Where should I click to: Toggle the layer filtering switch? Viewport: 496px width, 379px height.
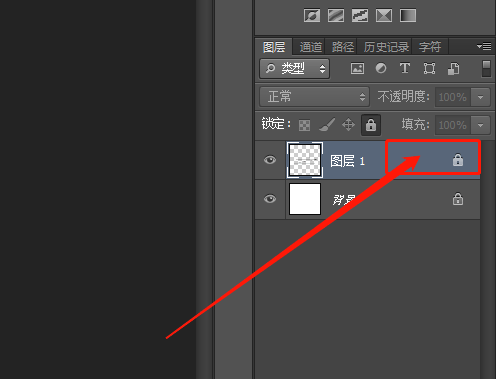(486, 68)
